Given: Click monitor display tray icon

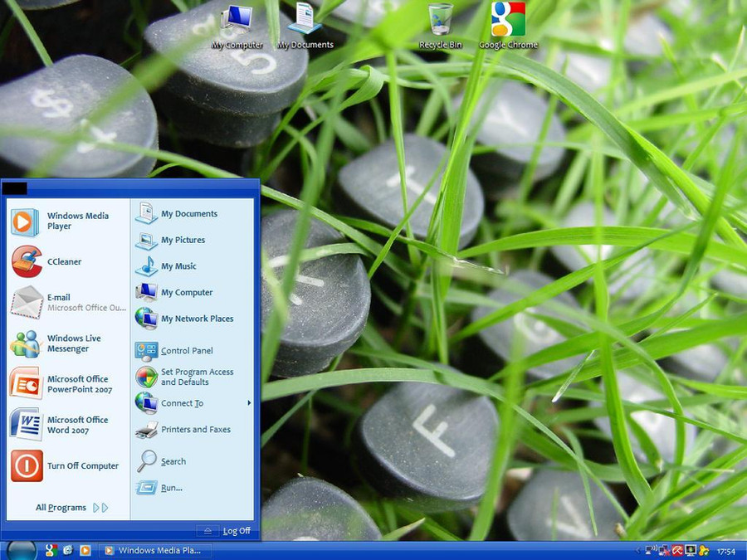Looking at the screenshot, I should click(x=691, y=551).
